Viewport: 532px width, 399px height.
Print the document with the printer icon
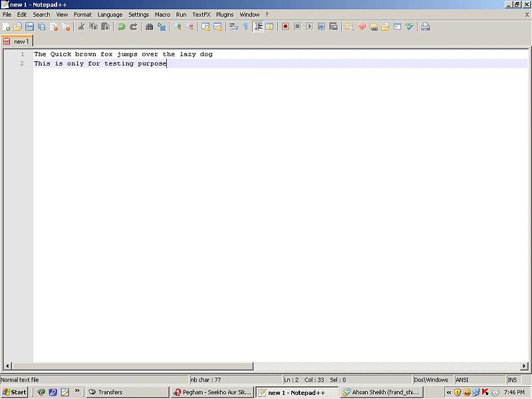point(425,27)
